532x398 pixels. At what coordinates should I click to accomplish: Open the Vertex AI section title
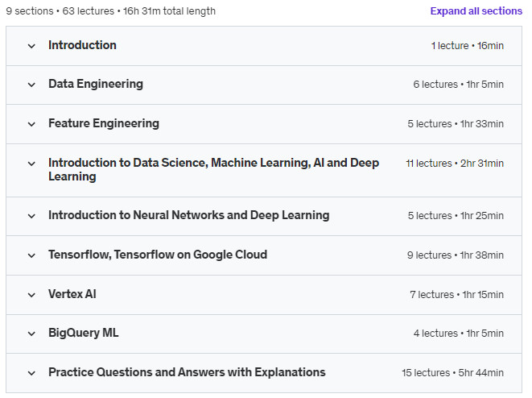pos(72,294)
